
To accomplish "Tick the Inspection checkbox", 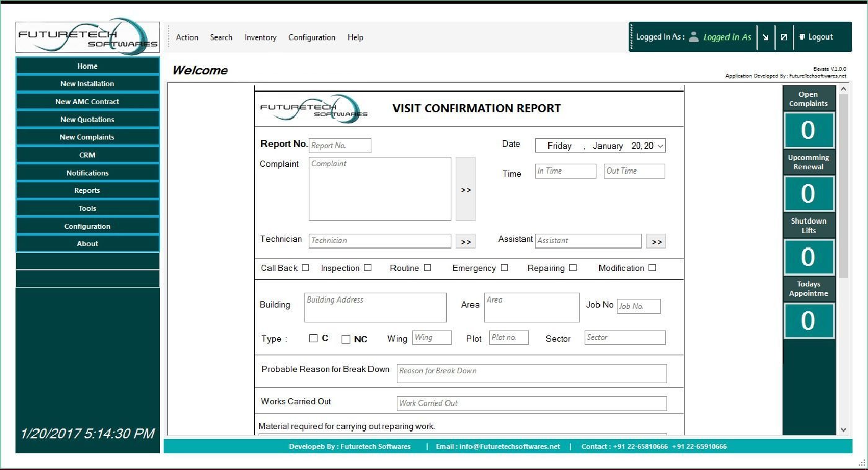I will [x=368, y=268].
